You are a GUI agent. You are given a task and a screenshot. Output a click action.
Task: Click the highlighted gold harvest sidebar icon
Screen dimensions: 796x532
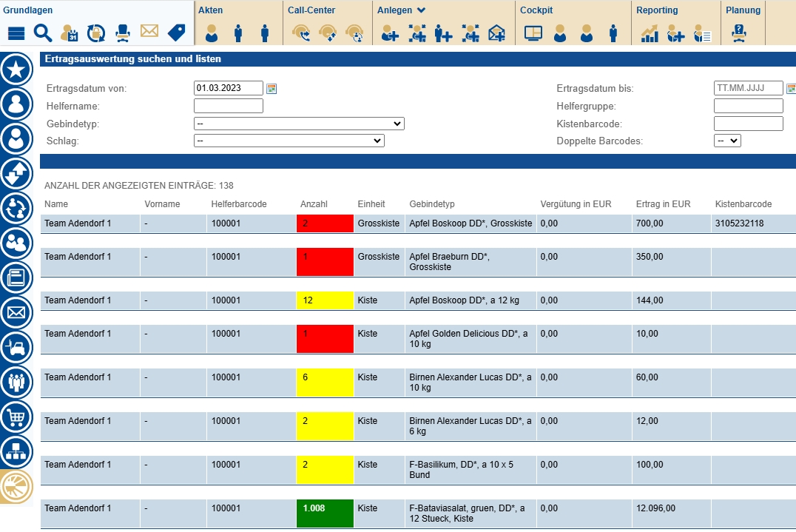[x=16, y=486]
